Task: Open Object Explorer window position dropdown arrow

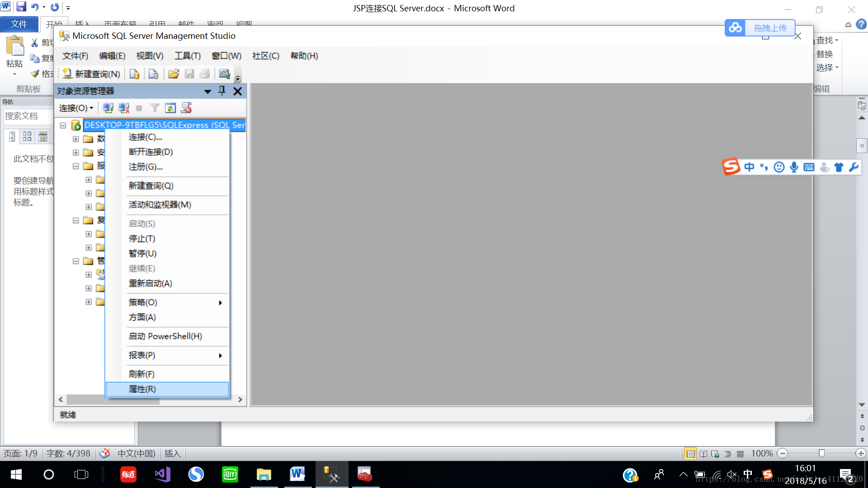Action: [x=208, y=91]
